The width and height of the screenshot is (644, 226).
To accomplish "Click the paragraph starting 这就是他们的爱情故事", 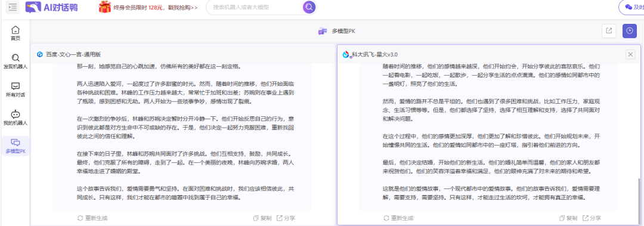I will [491, 193].
